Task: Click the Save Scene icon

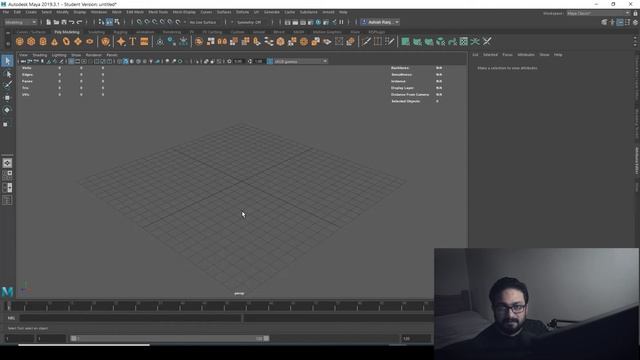Action: click(64, 22)
